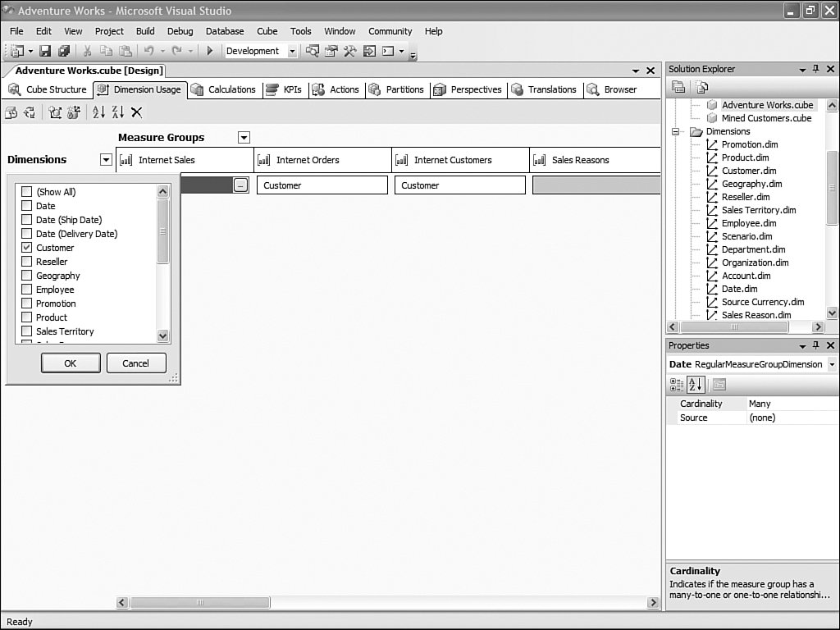840x630 pixels.
Task: Switch to the Cube Structure tab
Action: click(48, 89)
